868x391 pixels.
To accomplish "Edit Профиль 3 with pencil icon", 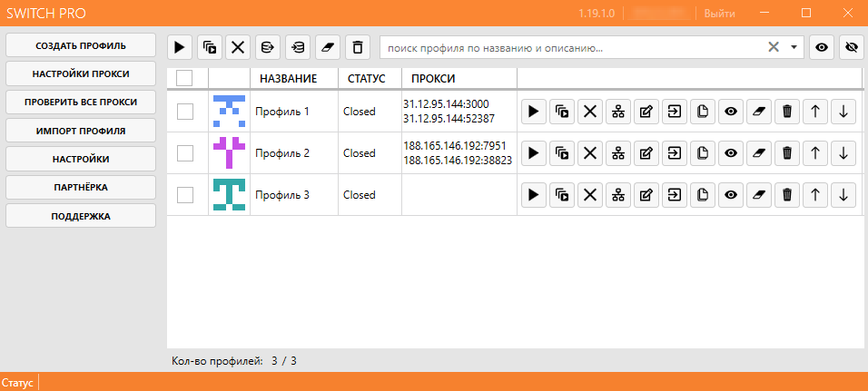I will pyautogui.click(x=646, y=195).
